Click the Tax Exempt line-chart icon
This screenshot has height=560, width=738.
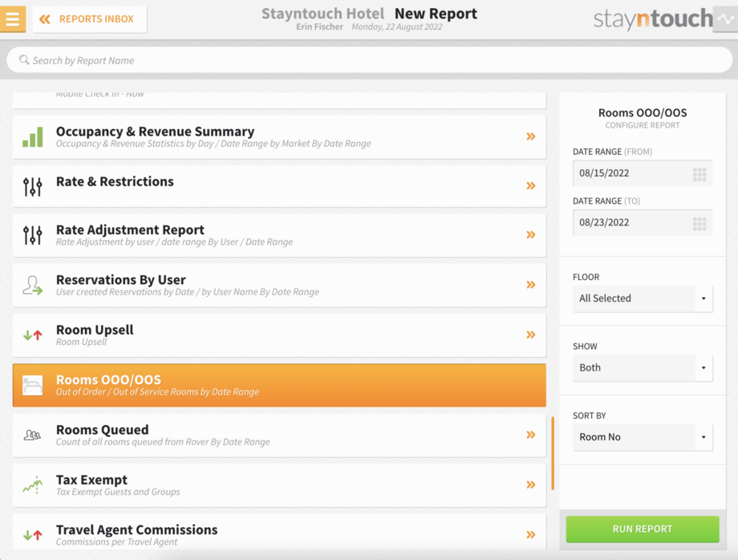coord(32,485)
